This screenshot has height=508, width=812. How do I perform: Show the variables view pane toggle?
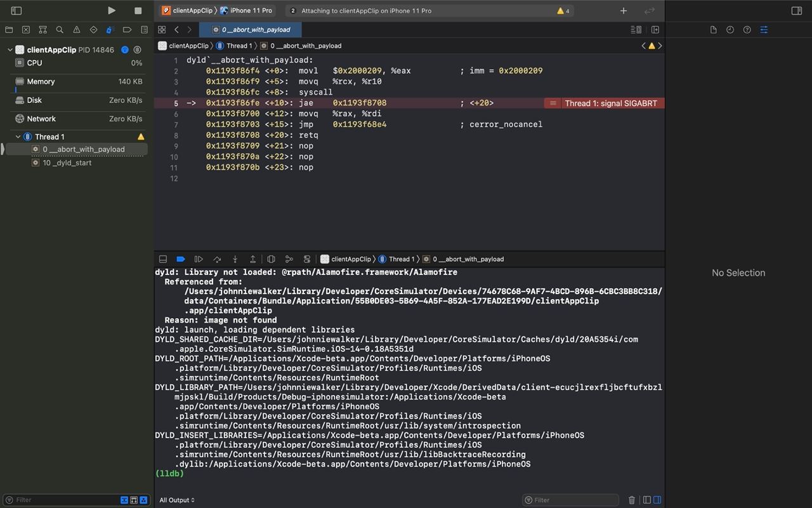click(646, 500)
